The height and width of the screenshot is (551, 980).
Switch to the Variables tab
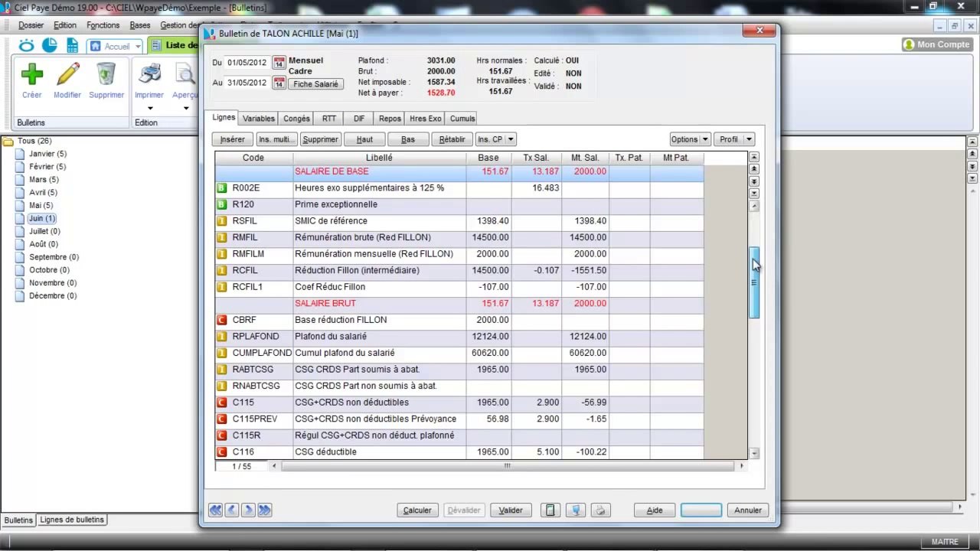[258, 119]
